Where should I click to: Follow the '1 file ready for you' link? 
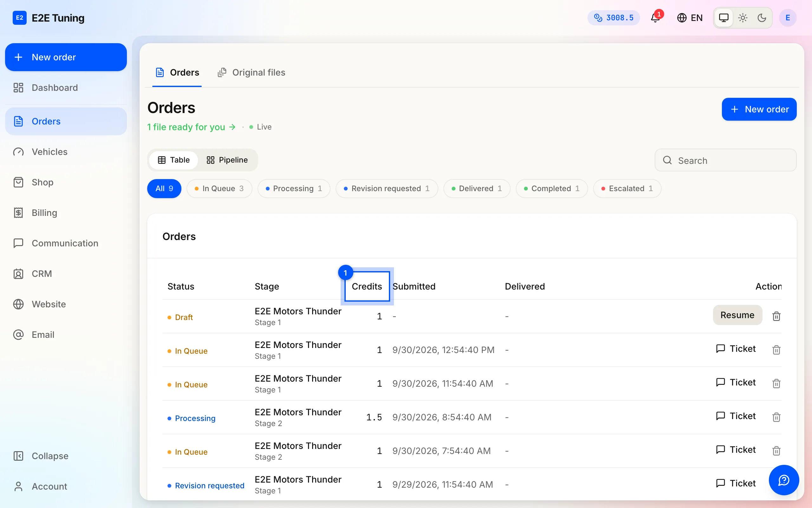pos(191,127)
